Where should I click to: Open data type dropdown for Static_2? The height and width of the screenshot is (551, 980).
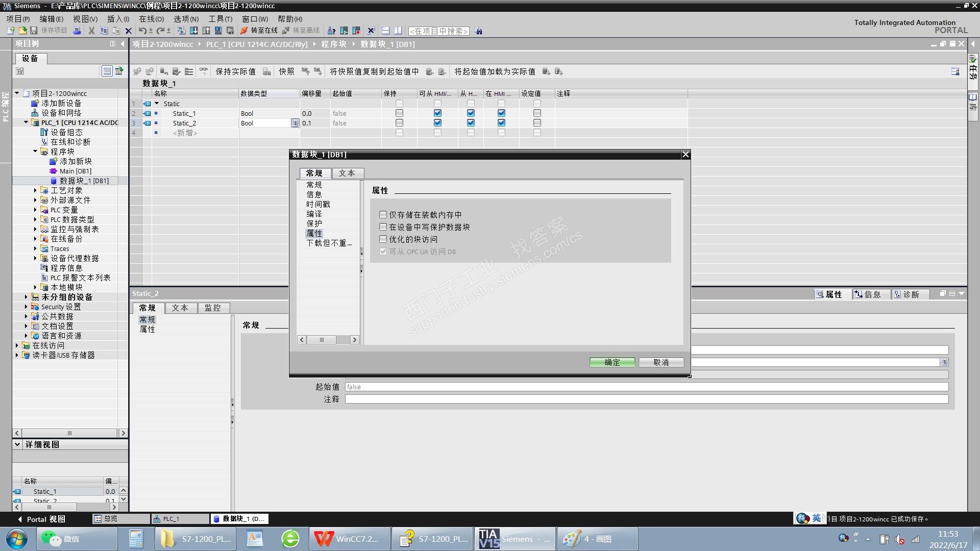pos(295,123)
